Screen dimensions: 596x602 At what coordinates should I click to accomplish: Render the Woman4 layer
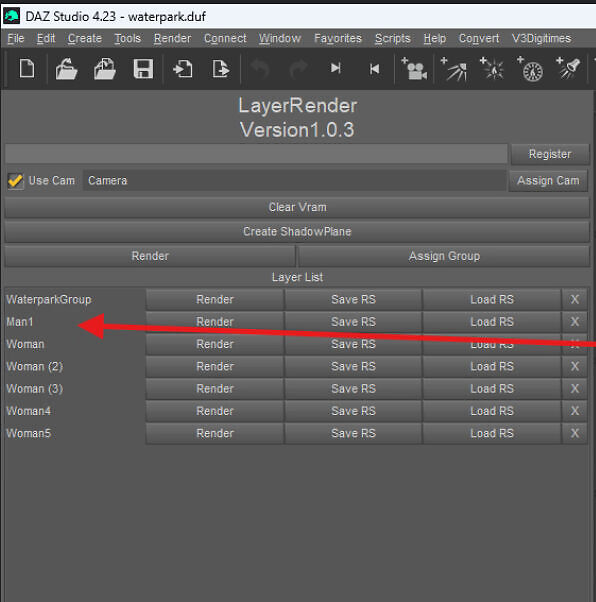pos(215,411)
